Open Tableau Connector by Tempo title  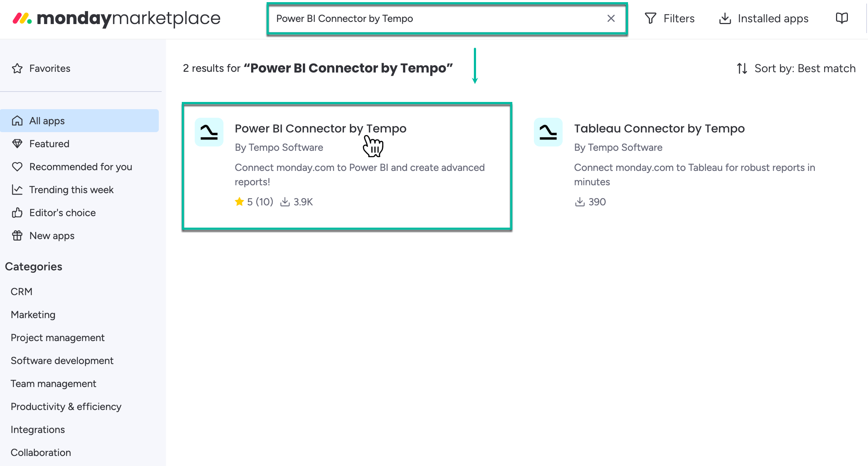(x=659, y=129)
